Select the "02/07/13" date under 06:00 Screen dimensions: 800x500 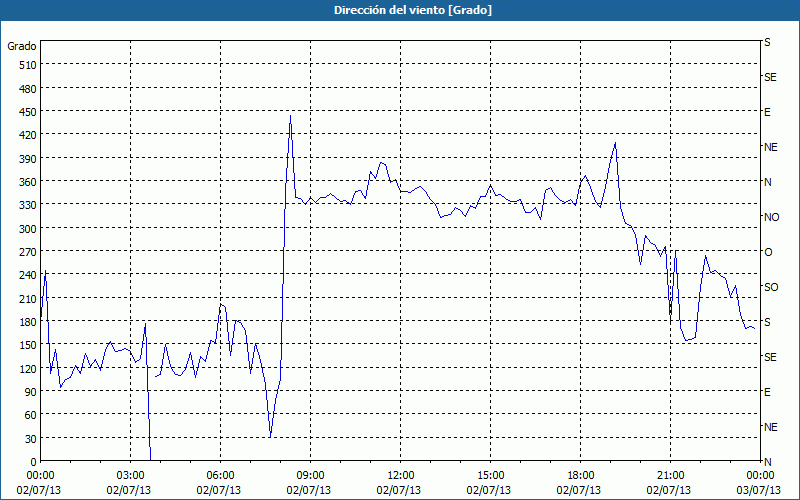point(218,490)
